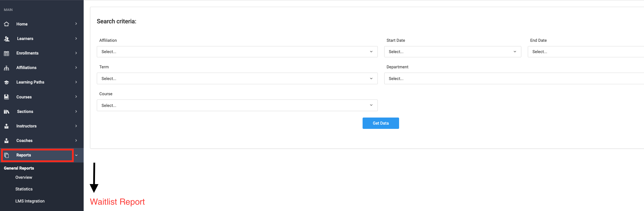Open the Affiliation dropdown
Screen dimensions: 644x211
237,52
